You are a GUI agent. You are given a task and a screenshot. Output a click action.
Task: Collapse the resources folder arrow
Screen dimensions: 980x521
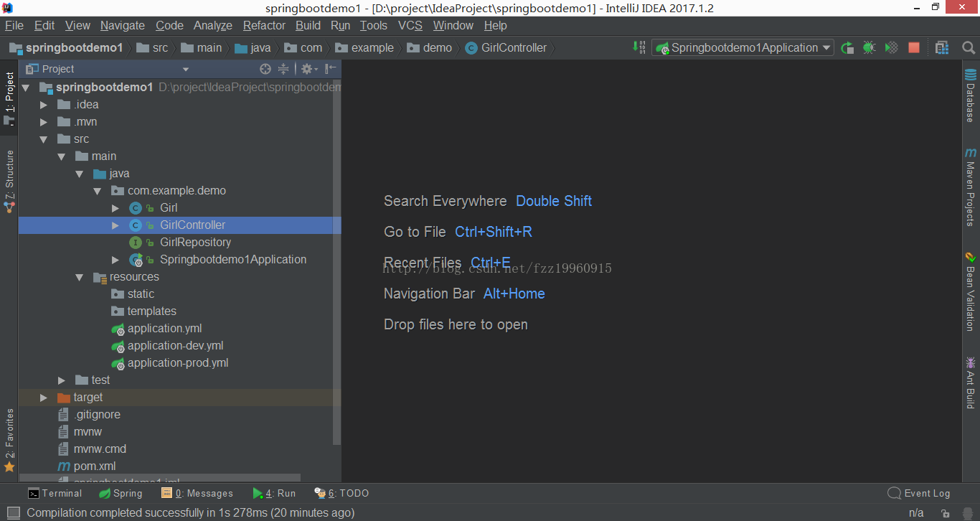(x=80, y=277)
